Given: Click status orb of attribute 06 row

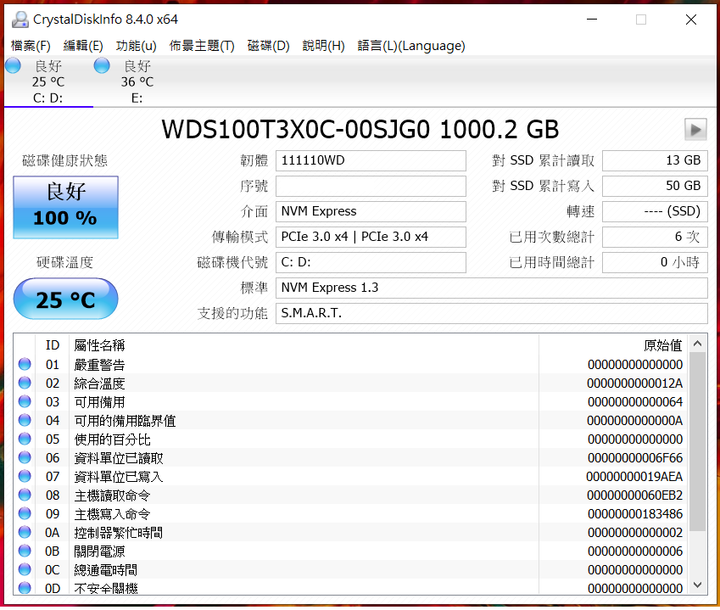Looking at the screenshot, I should [25, 458].
